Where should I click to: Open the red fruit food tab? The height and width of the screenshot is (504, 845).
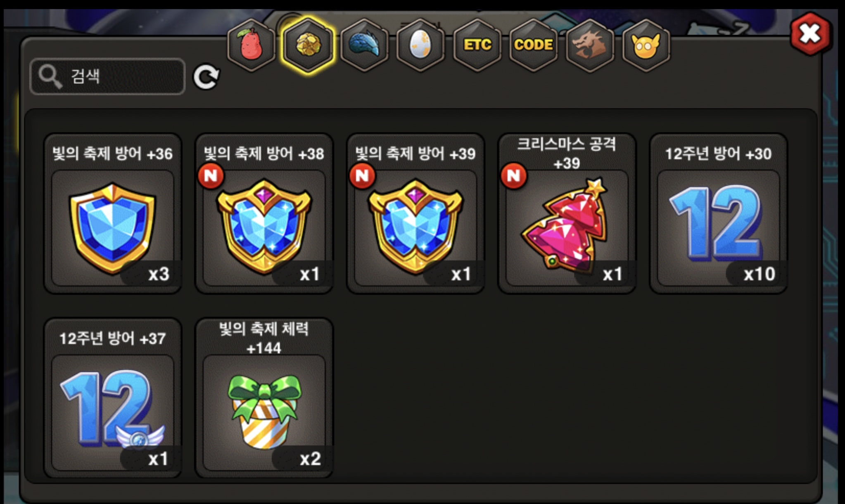[251, 45]
